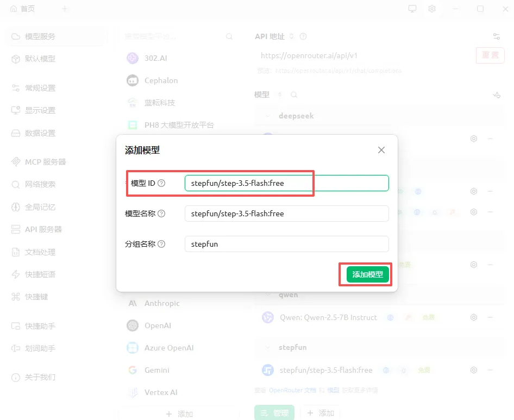Remove stepfun/step-3.5-flash:free with minus icon
Image resolution: width=514 pixels, height=420 pixels.
tap(490, 370)
